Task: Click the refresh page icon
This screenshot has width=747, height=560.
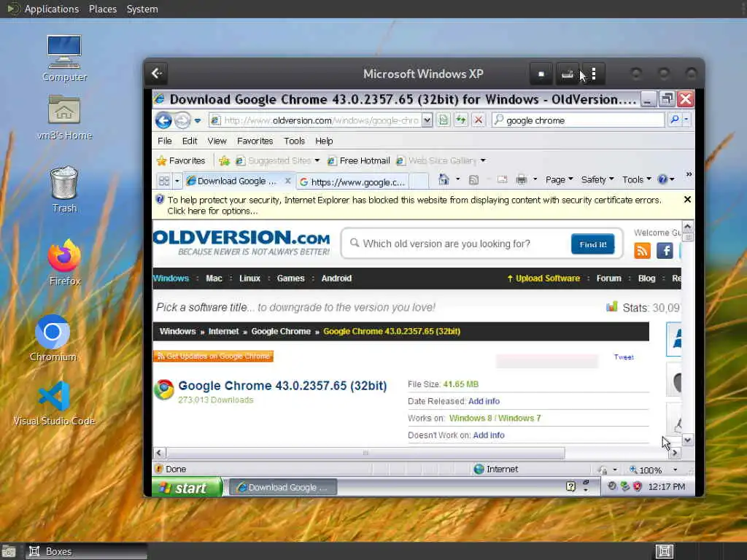Action: [461, 120]
